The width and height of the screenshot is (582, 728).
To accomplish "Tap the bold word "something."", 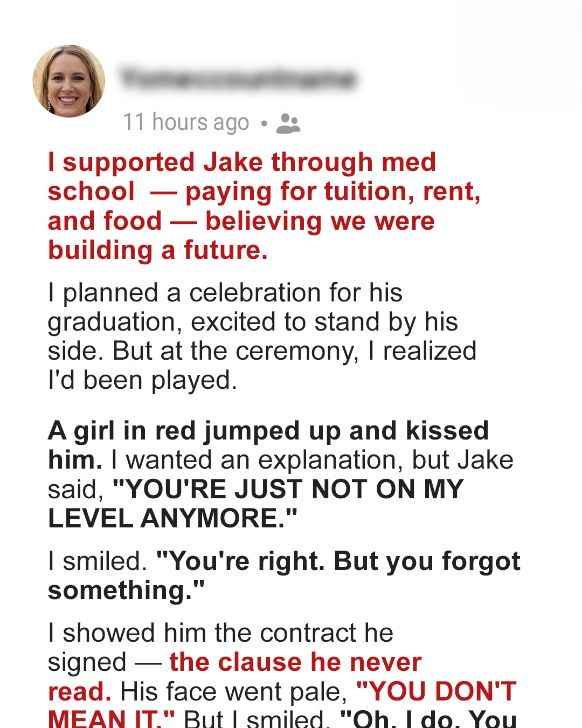I will [x=127, y=590].
